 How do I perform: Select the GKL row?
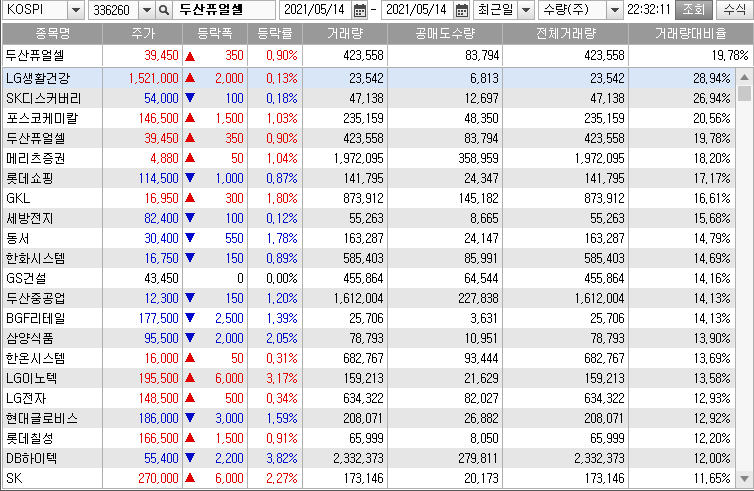coord(369,198)
